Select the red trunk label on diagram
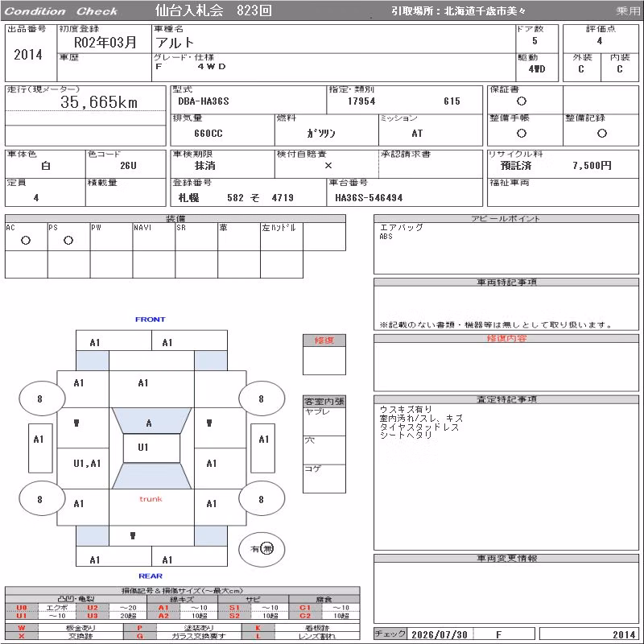The height and width of the screenshot is (644, 644). click(151, 499)
